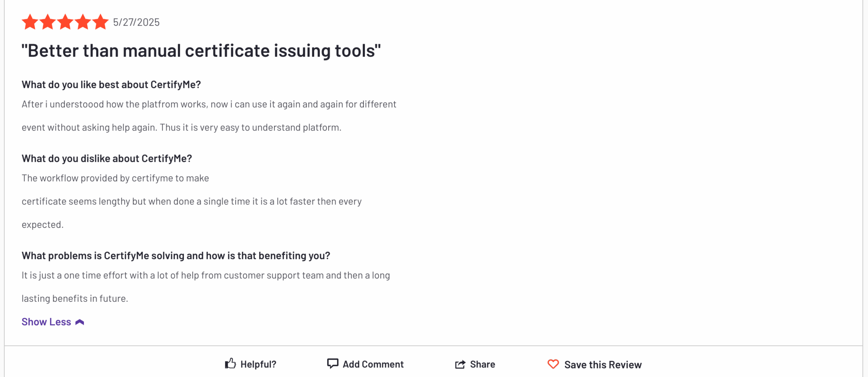868x377 pixels.
Task: Select the Add Comment label
Action: [x=373, y=364]
